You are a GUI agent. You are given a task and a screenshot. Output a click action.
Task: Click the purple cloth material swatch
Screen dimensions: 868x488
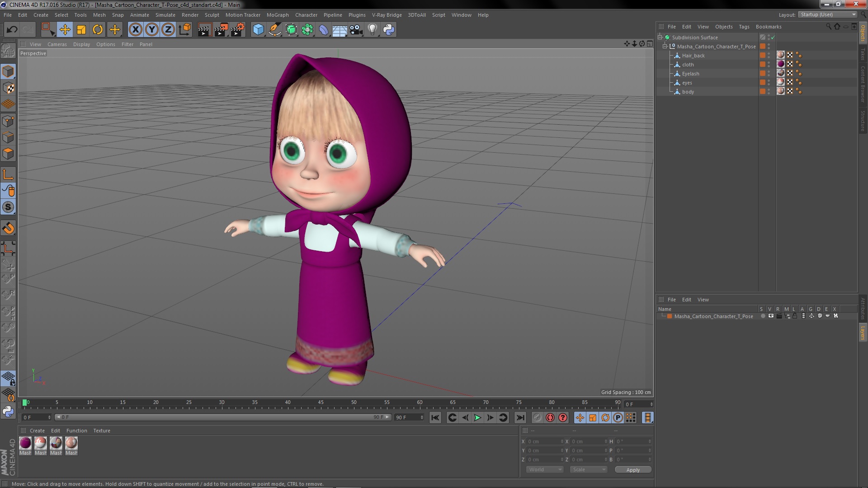coord(25,443)
